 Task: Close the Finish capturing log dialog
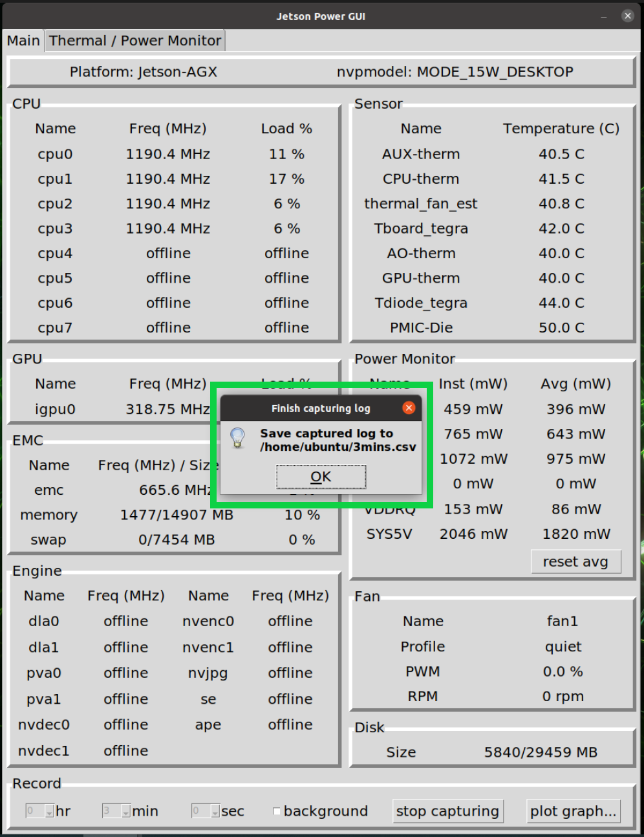point(408,408)
